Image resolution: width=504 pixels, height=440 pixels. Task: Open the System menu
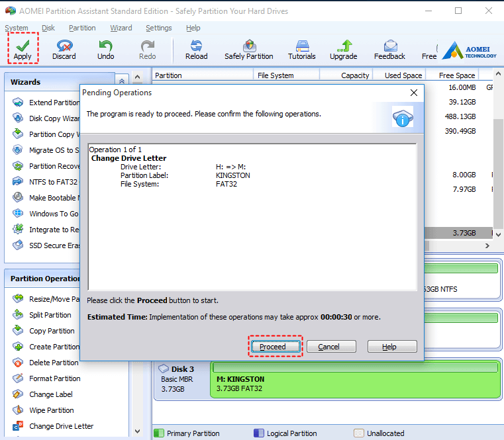click(x=17, y=28)
